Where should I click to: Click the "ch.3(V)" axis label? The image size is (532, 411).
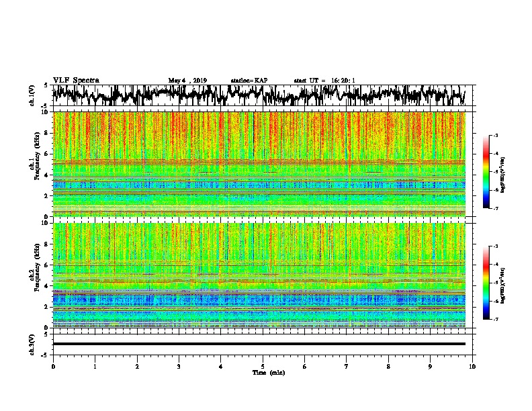point(32,345)
